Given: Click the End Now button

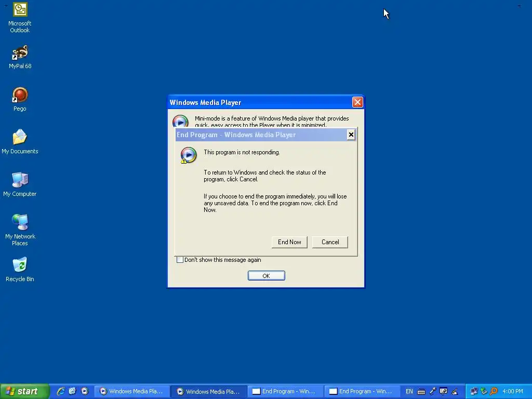Looking at the screenshot, I should pyautogui.click(x=289, y=242).
